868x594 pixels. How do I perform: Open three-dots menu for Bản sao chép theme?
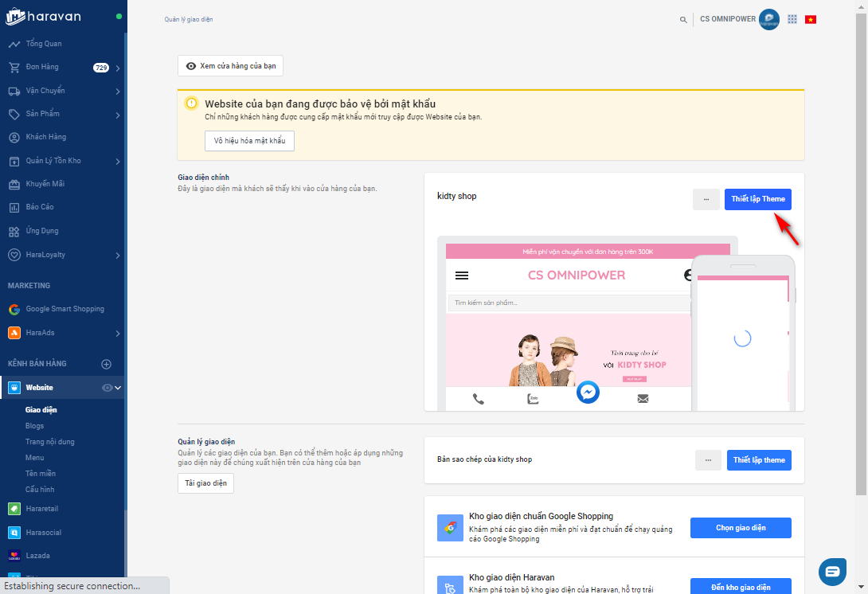click(x=708, y=460)
